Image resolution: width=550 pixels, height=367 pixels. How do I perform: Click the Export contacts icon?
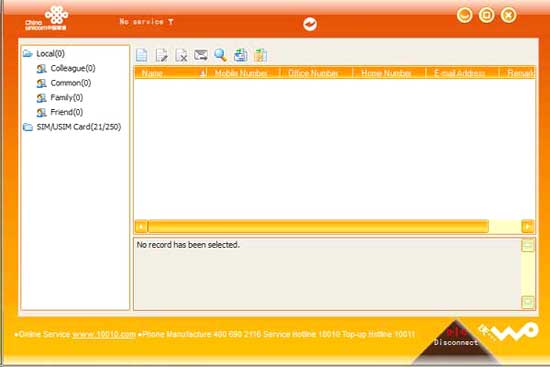260,55
